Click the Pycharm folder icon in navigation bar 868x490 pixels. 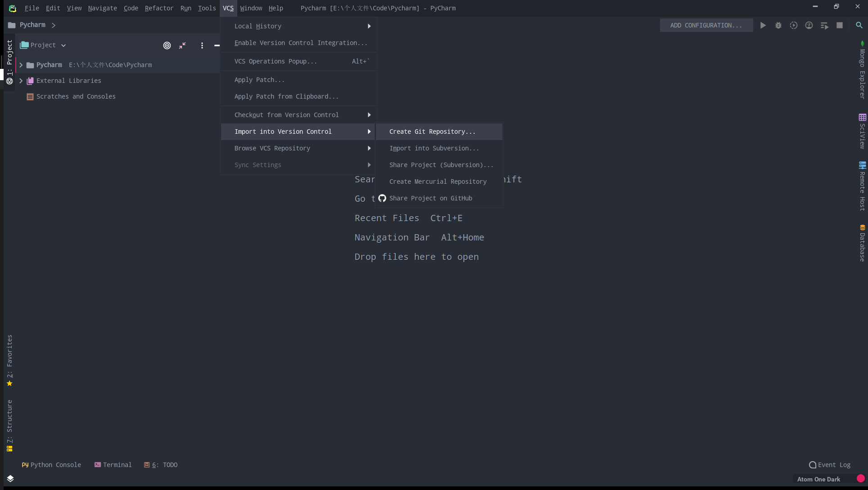point(12,25)
